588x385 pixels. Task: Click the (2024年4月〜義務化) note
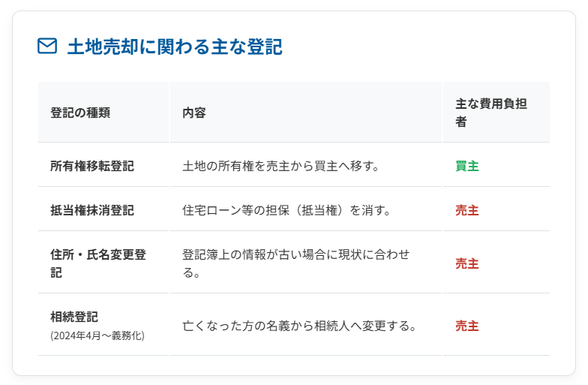point(97,335)
